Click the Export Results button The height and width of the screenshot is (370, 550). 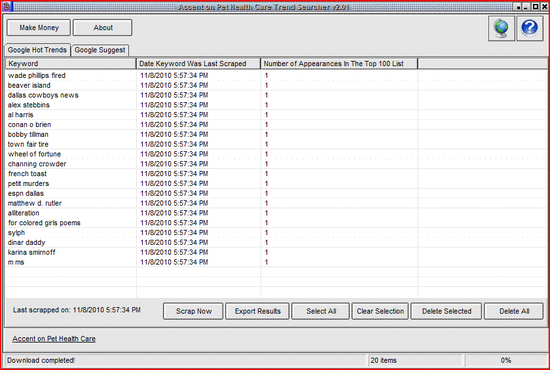pyautogui.click(x=257, y=311)
